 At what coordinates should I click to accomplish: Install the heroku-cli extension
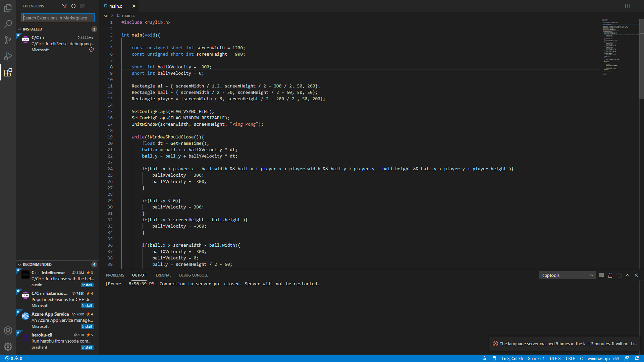[87, 347]
